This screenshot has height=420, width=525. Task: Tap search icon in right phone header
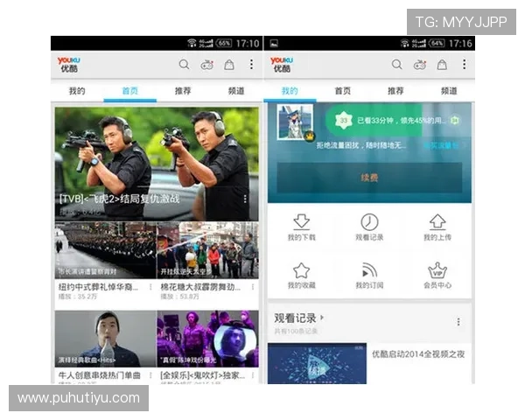click(x=396, y=64)
